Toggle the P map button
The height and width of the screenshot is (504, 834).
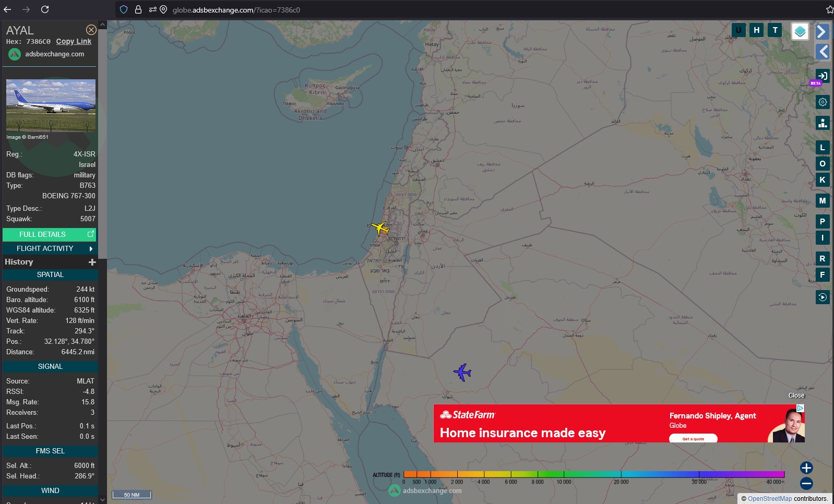coord(823,222)
